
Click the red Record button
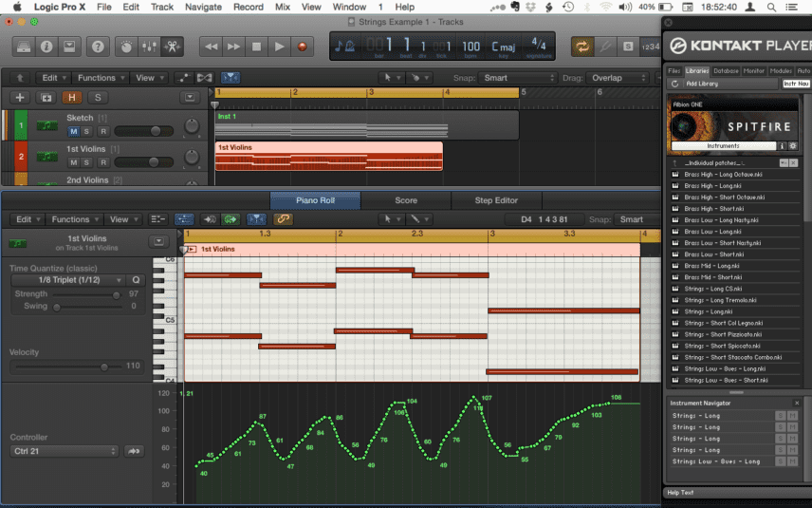[302, 47]
